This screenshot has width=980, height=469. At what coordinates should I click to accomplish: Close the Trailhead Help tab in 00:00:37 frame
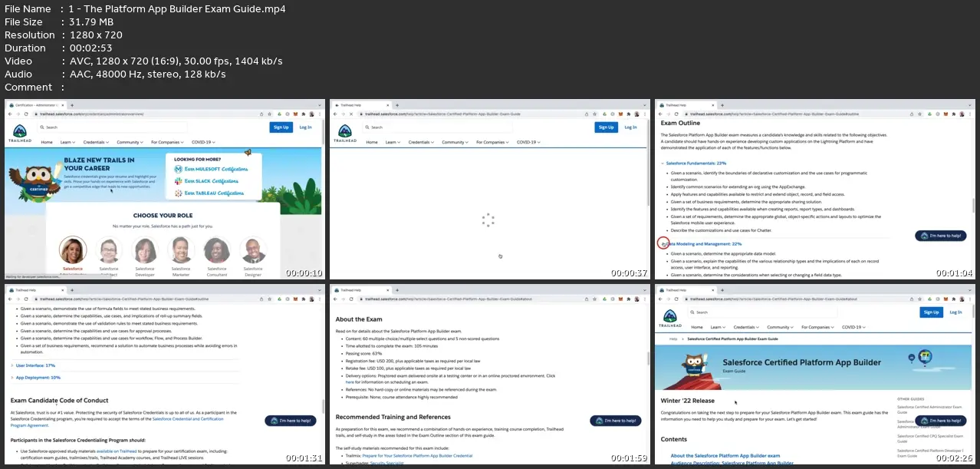[389, 104]
